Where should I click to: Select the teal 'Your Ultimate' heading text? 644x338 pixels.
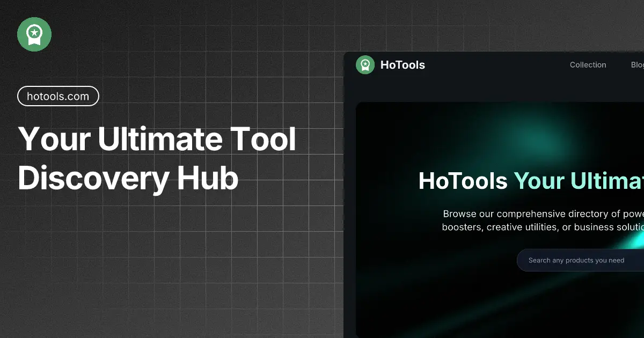click(580, 181)
